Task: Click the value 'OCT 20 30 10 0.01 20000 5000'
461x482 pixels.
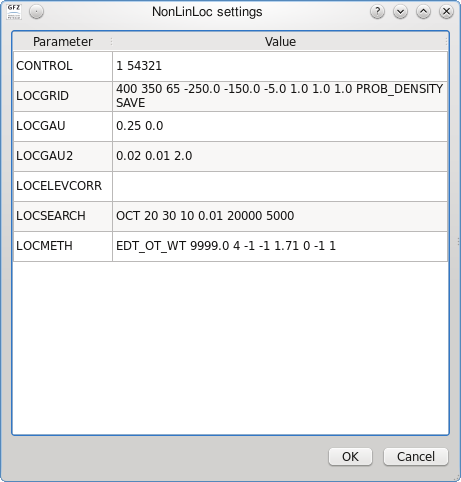Action: tap(280, 216)
